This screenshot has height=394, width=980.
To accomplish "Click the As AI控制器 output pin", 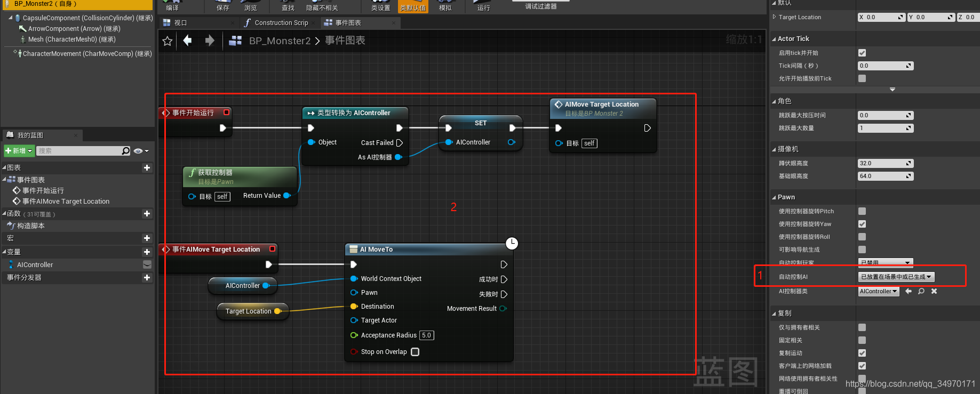I will [398, 157].
